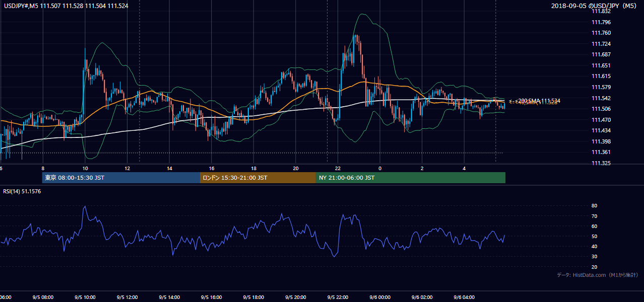Click price axis value 111.760
This screenshot has height=302, width=644.
[601, 33]
